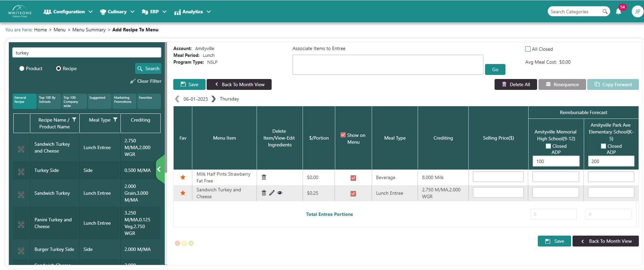
Task: Check the All Closed checkbox
Action: (x=528, y=49)
